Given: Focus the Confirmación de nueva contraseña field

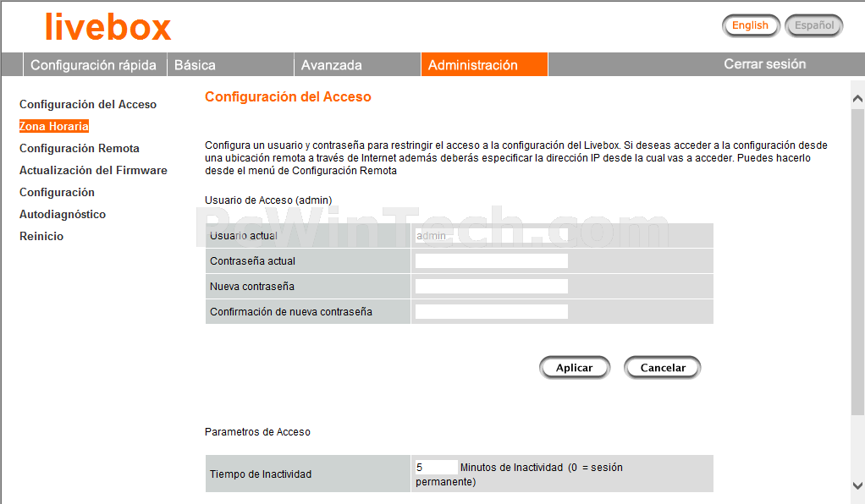Looking at the screenshot, I should (492, 311).
